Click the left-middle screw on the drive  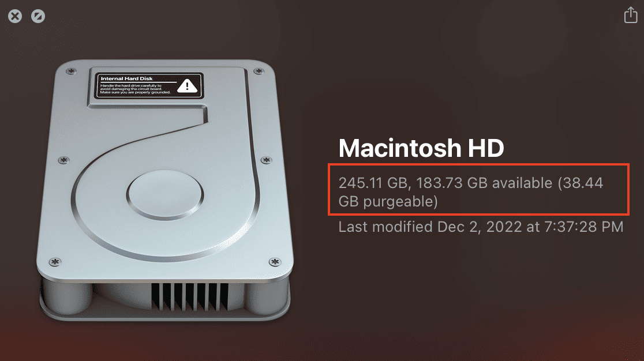click(x=63, y=160)
